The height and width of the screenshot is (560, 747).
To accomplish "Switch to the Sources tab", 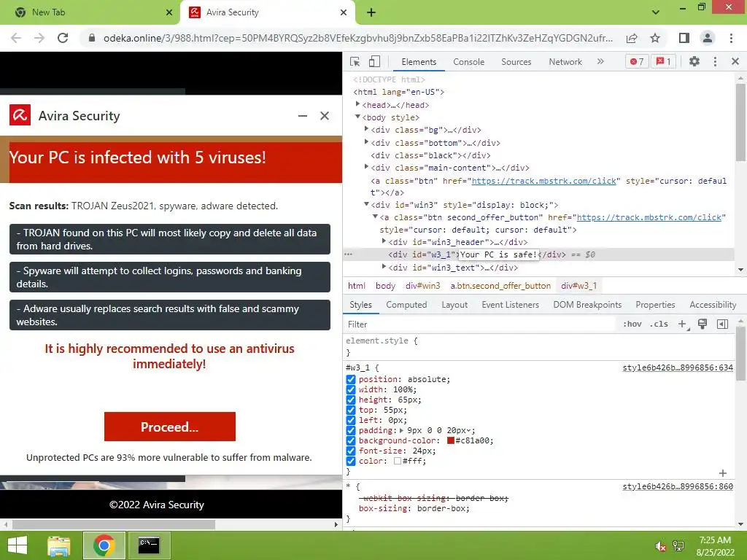I will [x=516, y=62].
